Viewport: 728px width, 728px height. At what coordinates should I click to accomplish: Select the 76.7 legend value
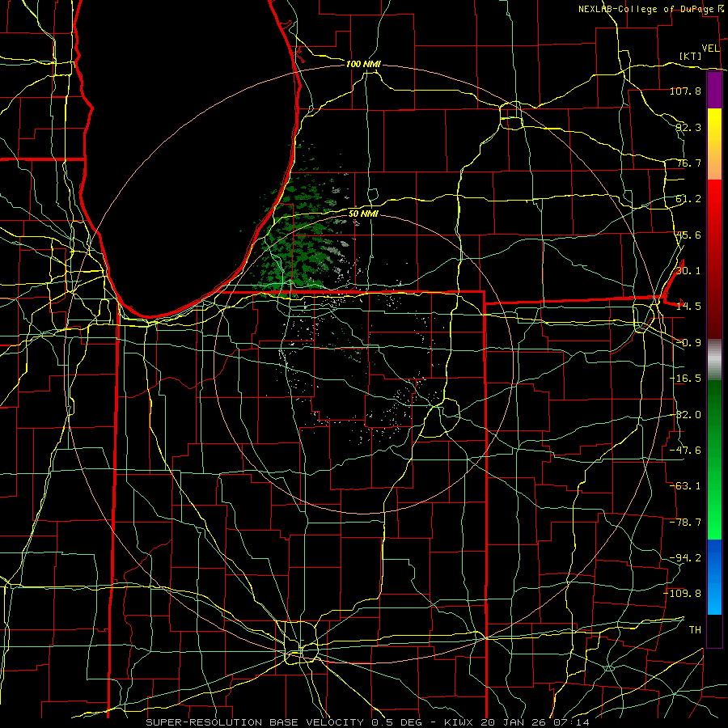(x=688, y=163)
